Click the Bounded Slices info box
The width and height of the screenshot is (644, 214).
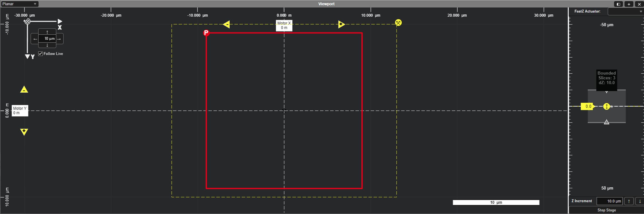coord(606,78)
